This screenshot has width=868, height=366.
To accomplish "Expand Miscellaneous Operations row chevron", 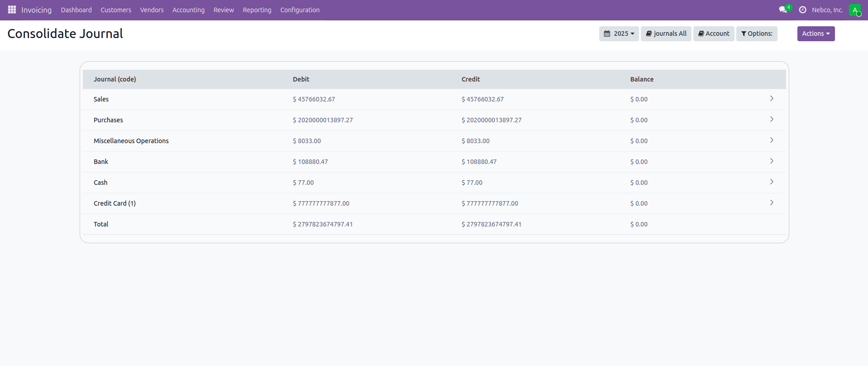I will [772, 140].
